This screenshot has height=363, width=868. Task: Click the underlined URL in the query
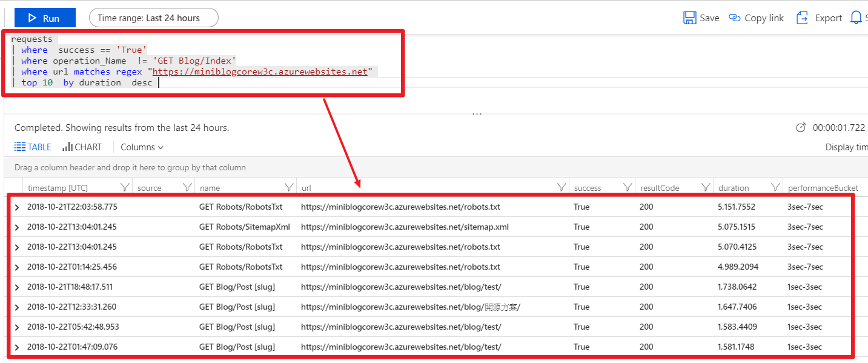tap(260, 72)
